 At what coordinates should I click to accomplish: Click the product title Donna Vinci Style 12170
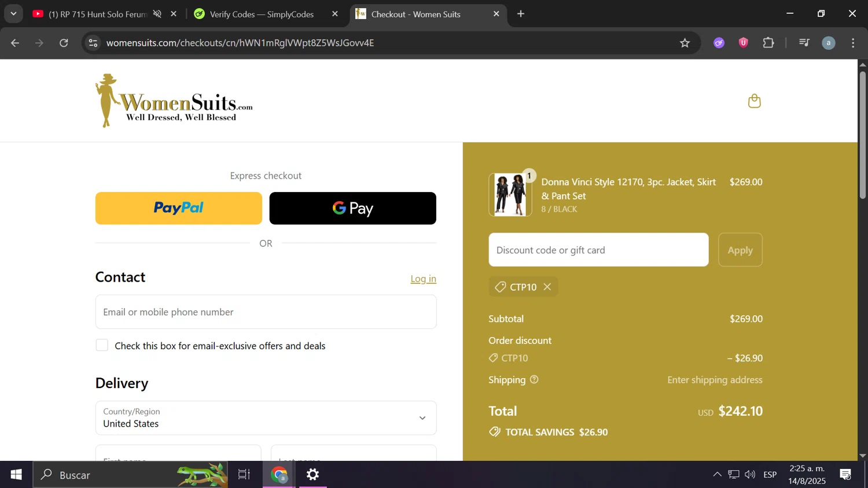tap(628, 189)
